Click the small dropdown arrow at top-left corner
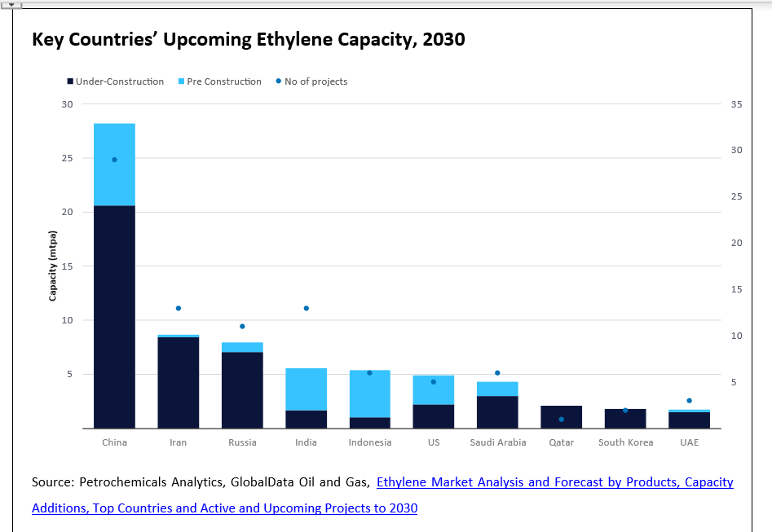Screen dimensions: 772x532 [x=11, y=4]
